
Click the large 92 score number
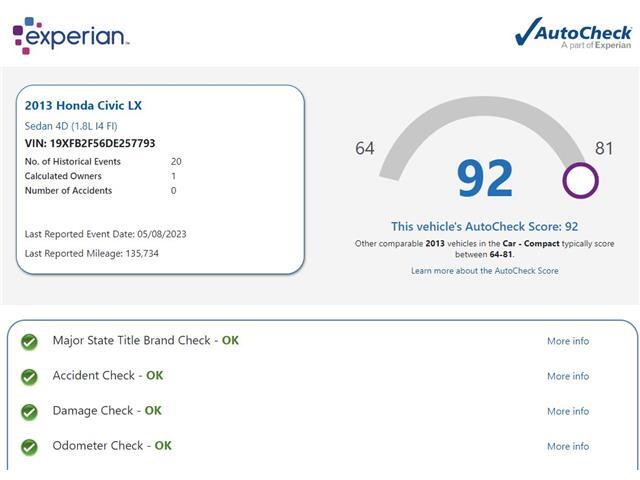tap(484, 178)
